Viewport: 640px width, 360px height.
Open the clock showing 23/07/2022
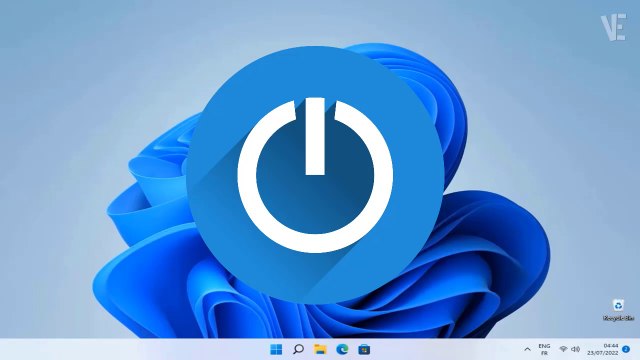coord(603,349)
